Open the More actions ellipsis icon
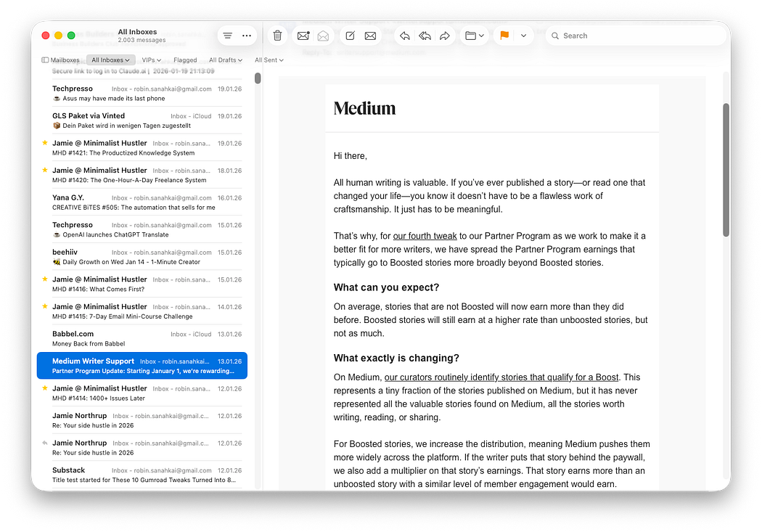 point(247,35)
